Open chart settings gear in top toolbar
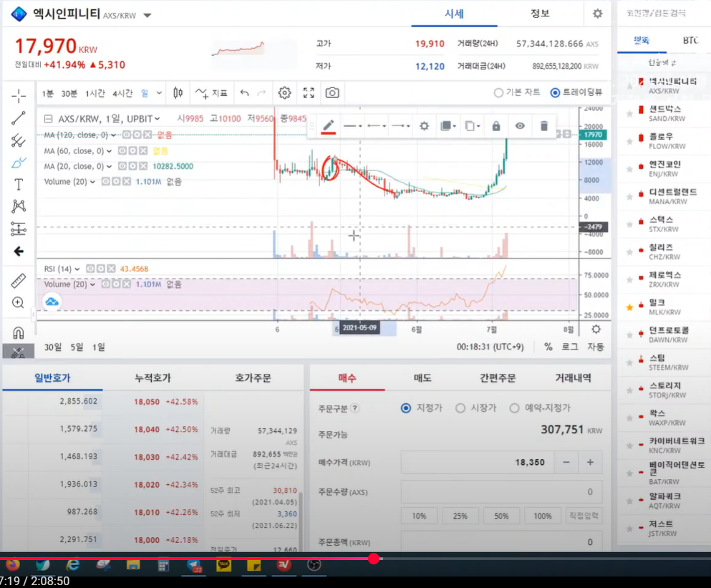711x588 pixels. (284, 93)
